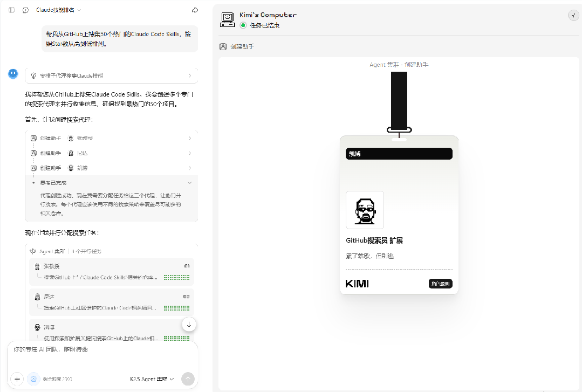Click the send arrow button
The height and width of the screenshot is (392, 582).
pyautogui.click(x=188, y=379)
